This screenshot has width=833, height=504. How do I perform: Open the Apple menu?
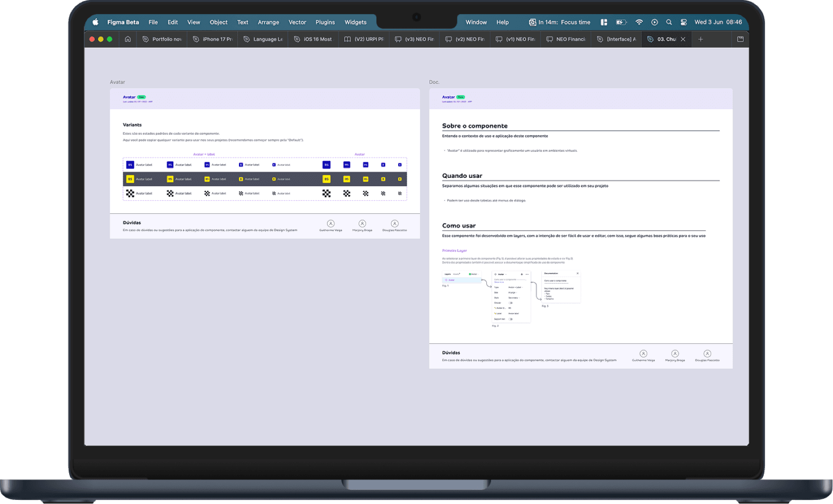[x=95, y=22]
